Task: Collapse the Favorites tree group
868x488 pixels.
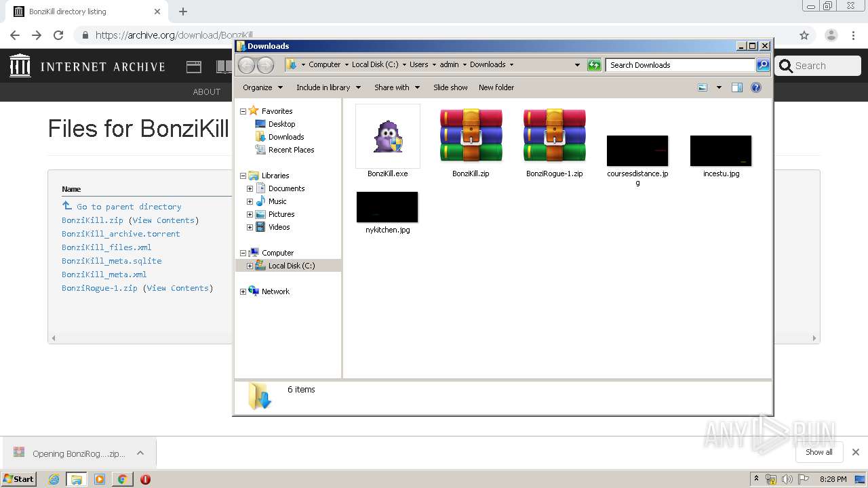Action: (243, 111)
